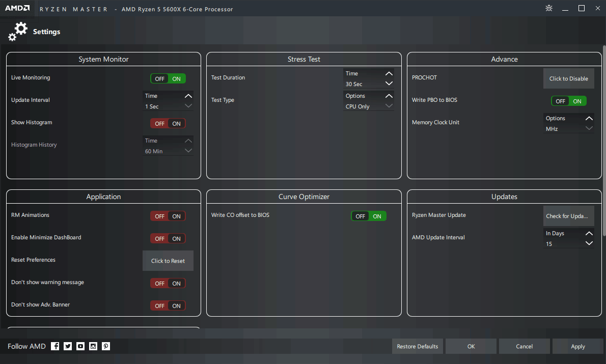Click the Restore Defaults button
606x364 pixels.
(x=418, y=346)
